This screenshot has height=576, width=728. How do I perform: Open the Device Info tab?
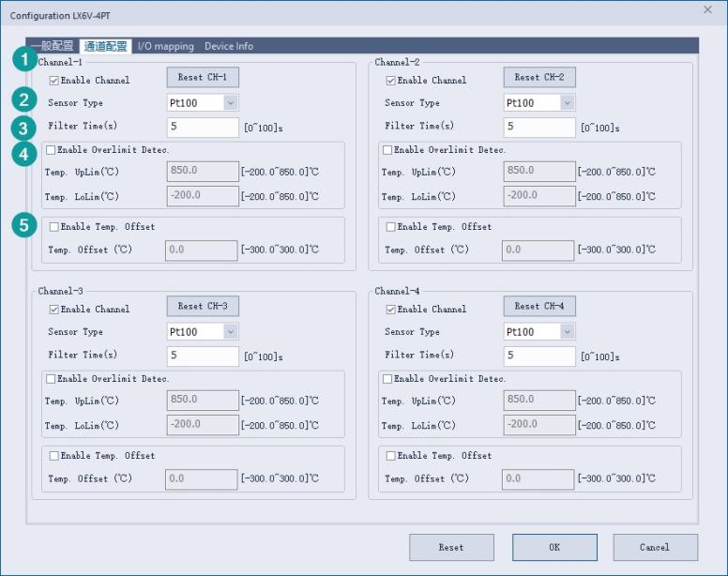tap(229, 46)
